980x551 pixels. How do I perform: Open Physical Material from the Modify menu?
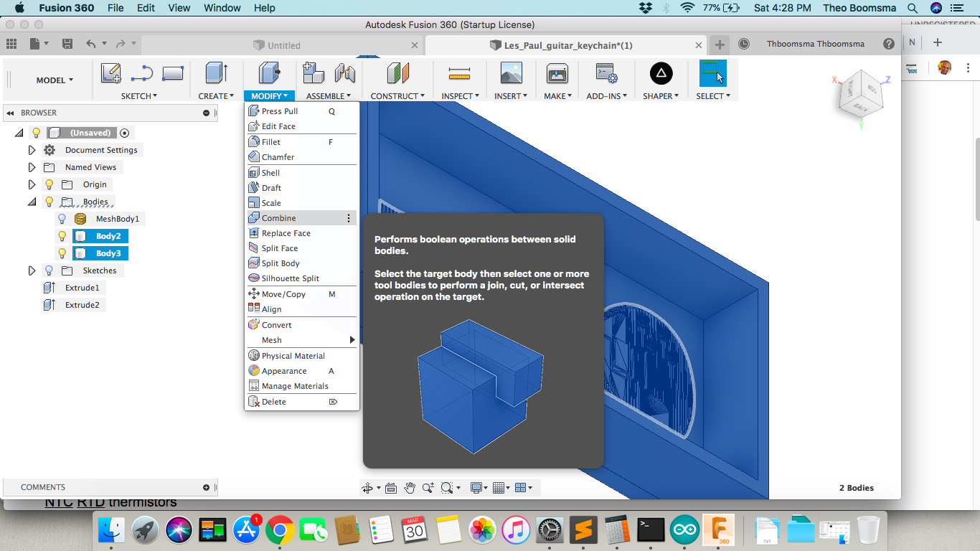[301, 356]
